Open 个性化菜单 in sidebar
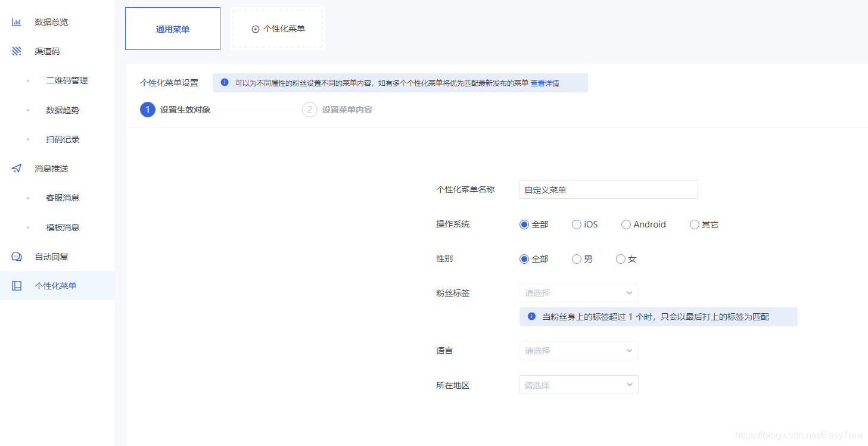868x446 pixels. click(x=57, y=286)
